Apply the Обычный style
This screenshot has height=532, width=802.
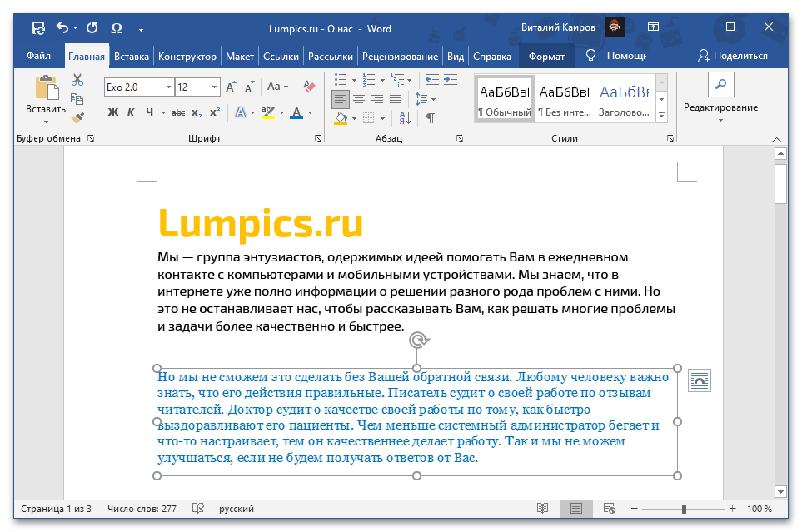[x=505, y=99]
